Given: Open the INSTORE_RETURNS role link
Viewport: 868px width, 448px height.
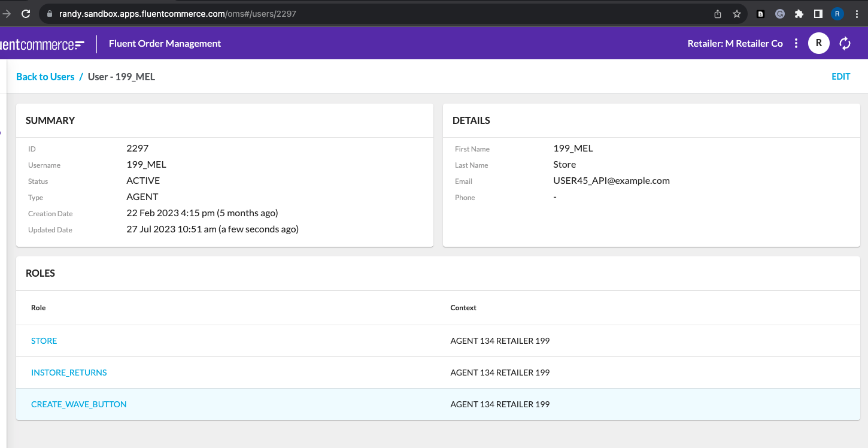Looking at the screenshot, I should [69, 373].
